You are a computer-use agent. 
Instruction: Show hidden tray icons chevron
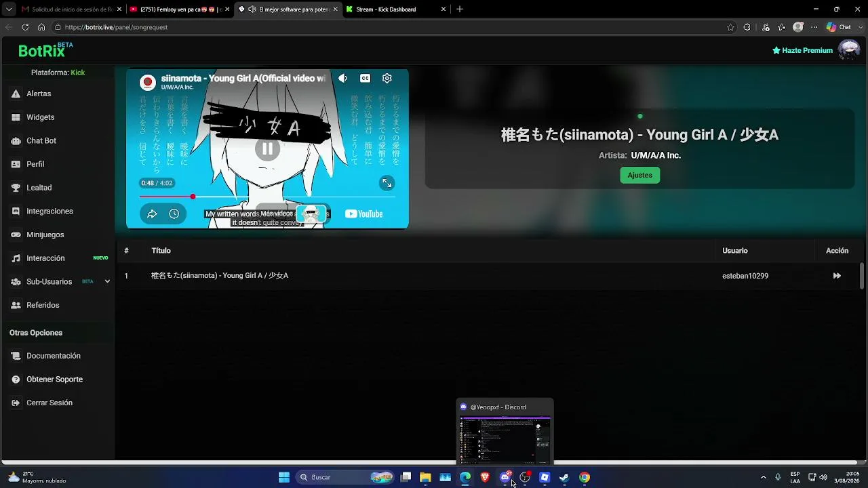click(x=764, y=477)
